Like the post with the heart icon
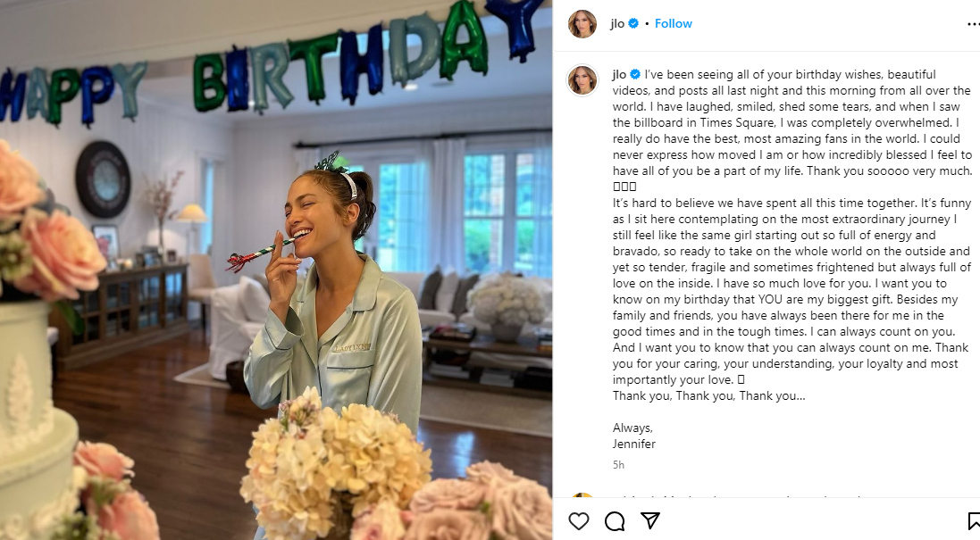This screenshot has height=540, width=980. [x=579, y=521]
